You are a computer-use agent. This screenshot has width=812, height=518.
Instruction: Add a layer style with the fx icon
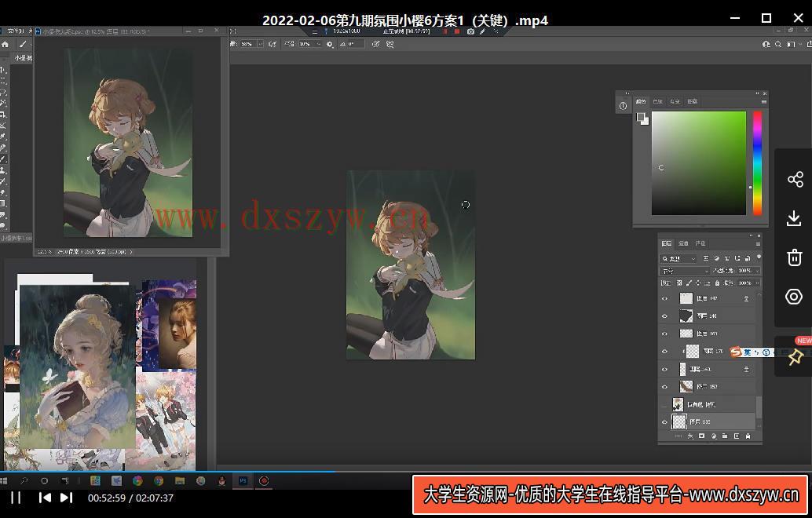click(689, 436)
